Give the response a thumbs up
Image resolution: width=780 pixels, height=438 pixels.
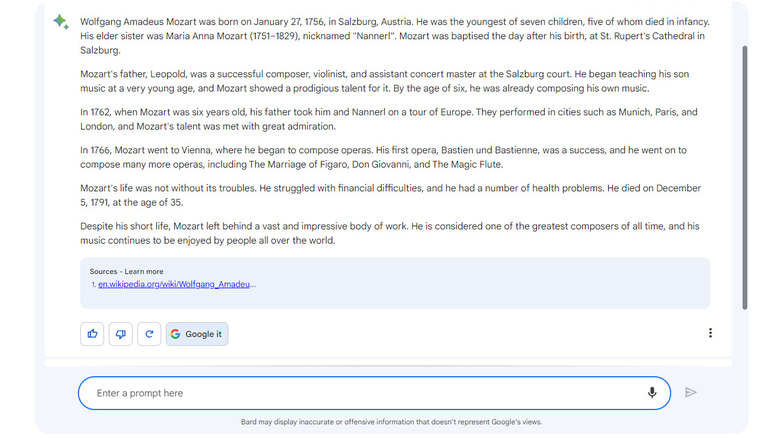[x=93, y=334]
